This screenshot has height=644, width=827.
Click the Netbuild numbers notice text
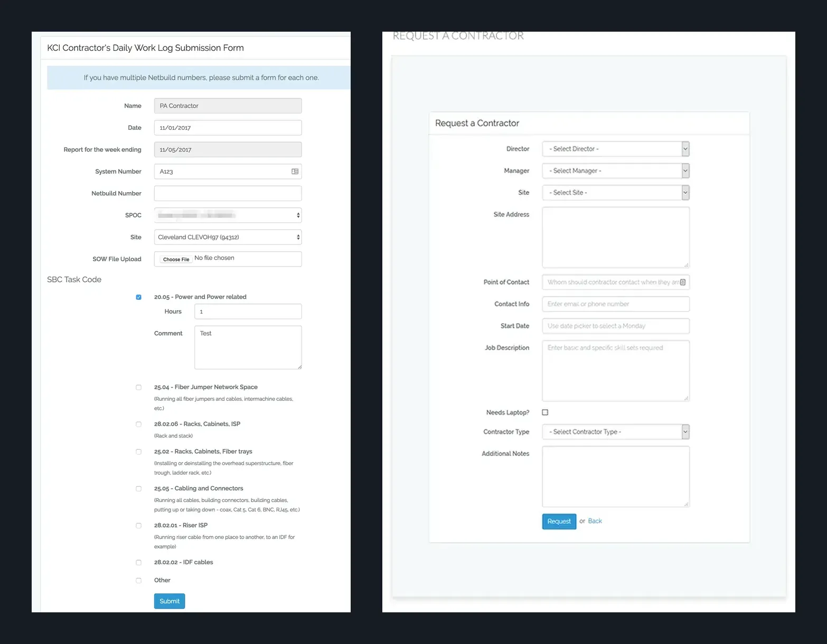[201, 78]
